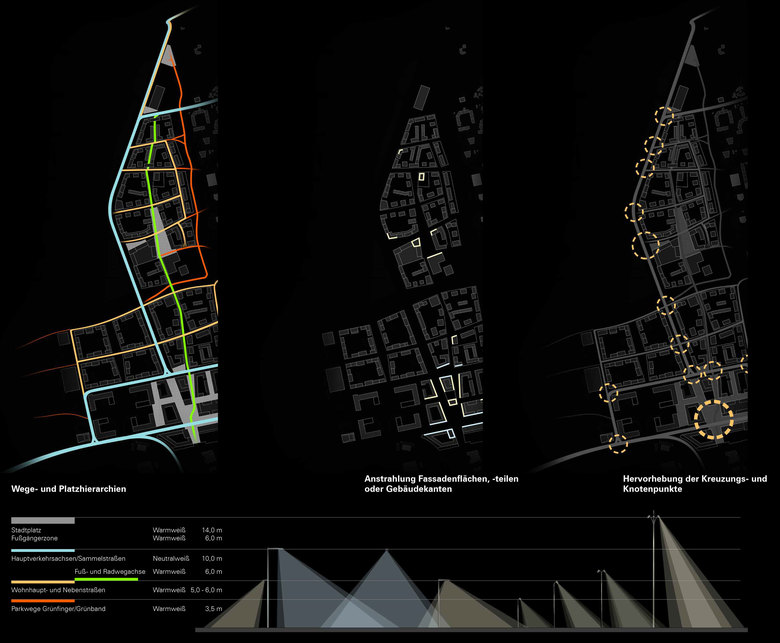Click the "Fußgängerzone" legend label
780x643 pixels.
tap(36, 538)
